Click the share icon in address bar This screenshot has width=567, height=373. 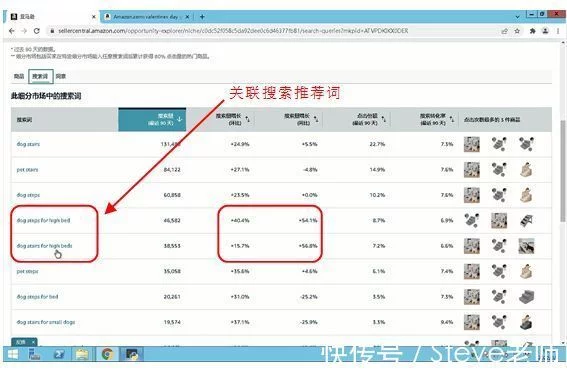[504, 31]
